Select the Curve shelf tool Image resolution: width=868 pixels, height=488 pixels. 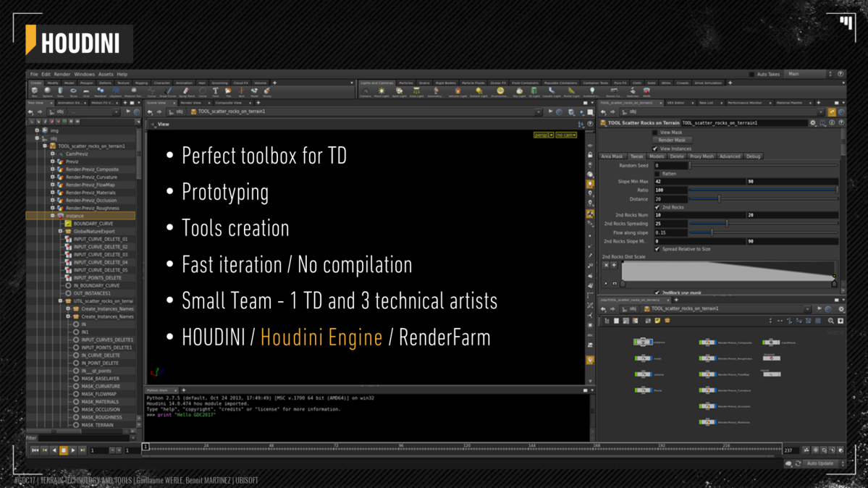click(x=151, y=92)
